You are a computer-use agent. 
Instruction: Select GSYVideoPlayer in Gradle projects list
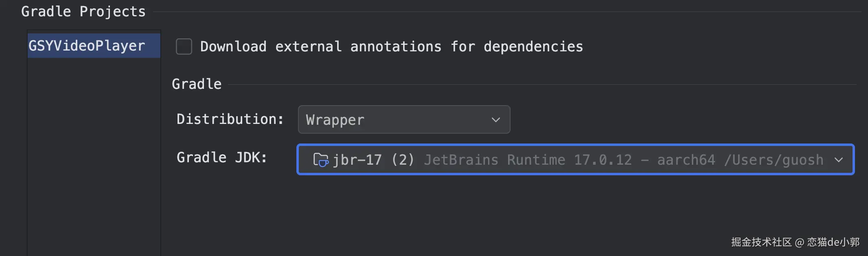tap(94, 46)
